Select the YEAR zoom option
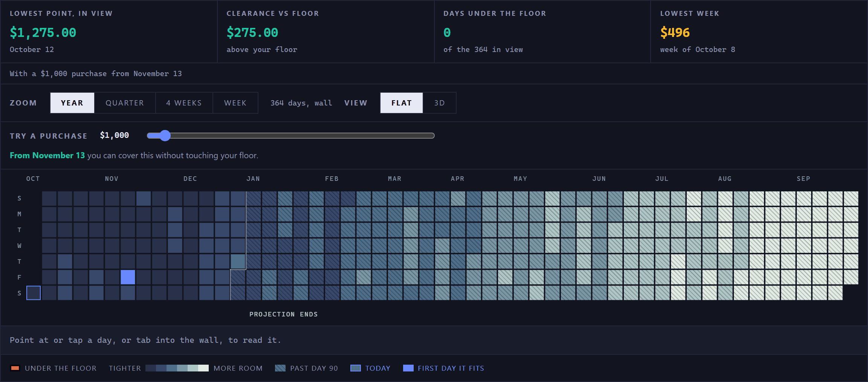 tap(72, 103)
